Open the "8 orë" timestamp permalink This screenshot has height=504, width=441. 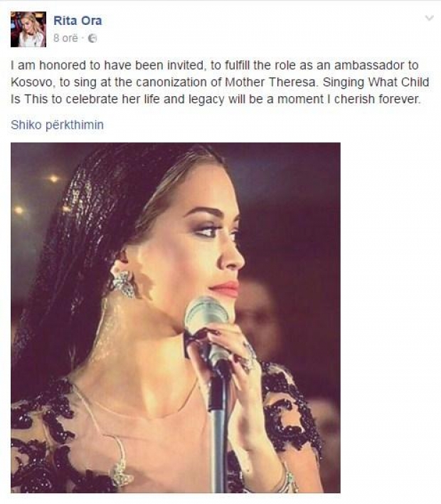pos(65,38)
